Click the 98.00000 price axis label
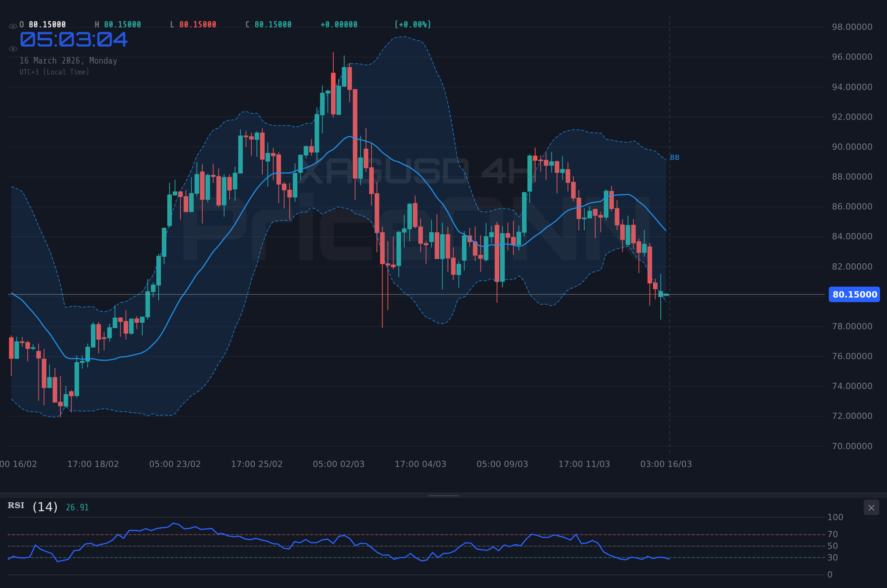The width and height of the screenshot is (887, 588). 852,27
